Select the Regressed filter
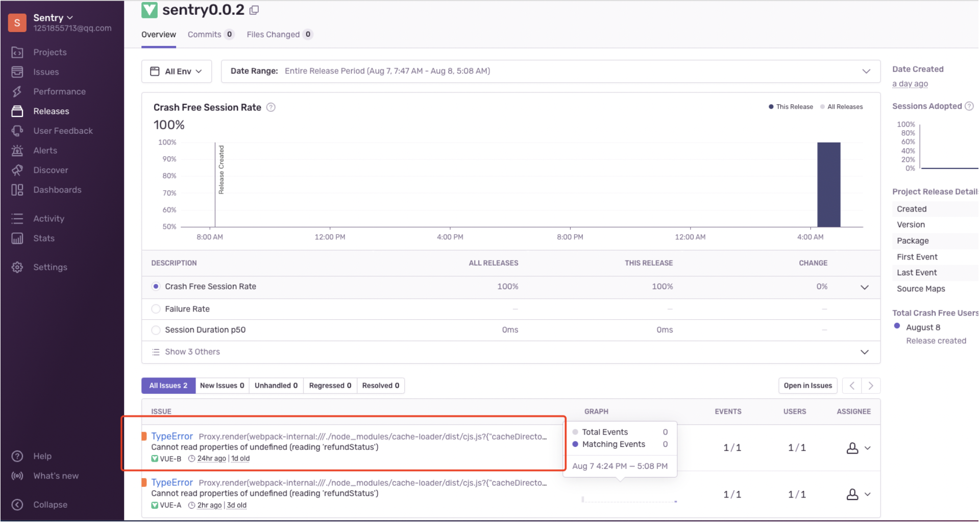 [330, 386]
